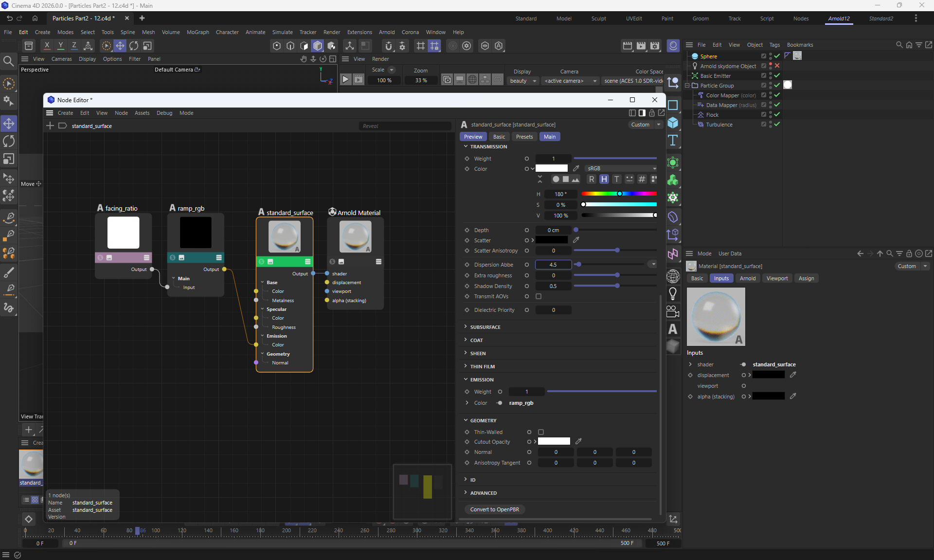Viewport: 934px width, 560px height.
Task: Click the Text spline tool icon
Action: (x=673, y=141)
